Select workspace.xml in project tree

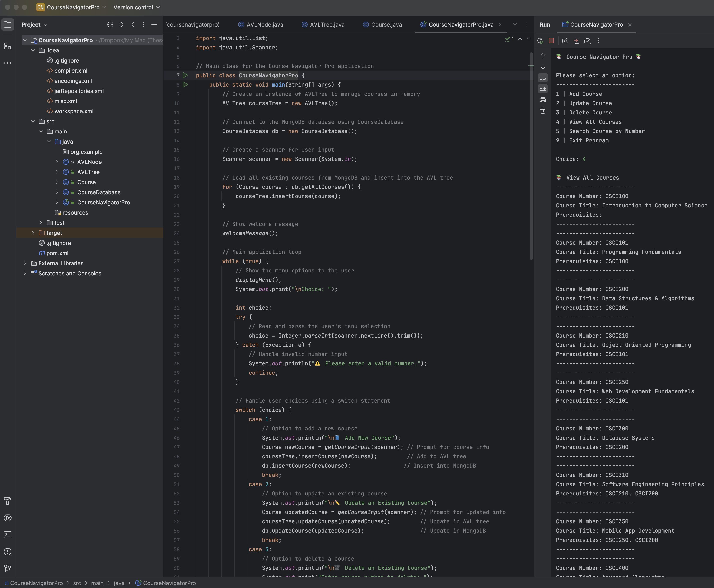tap(74, 111)
